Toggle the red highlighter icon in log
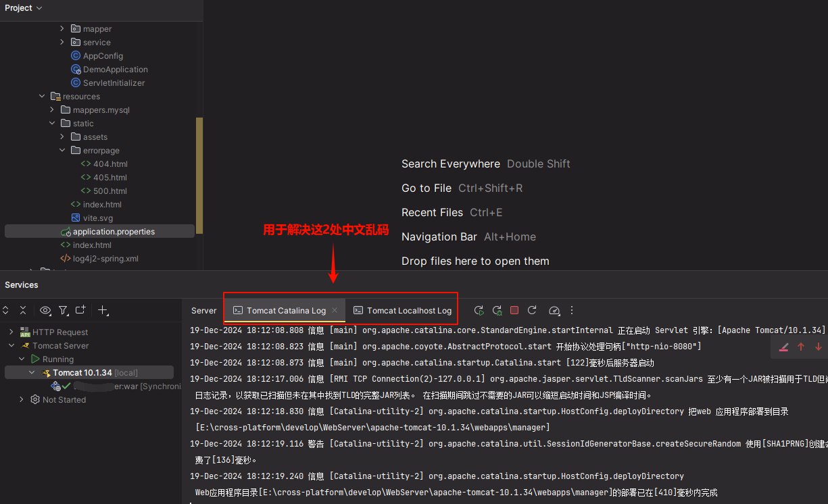The height and width of the screenshot is (504, 828). pos(783,347)
